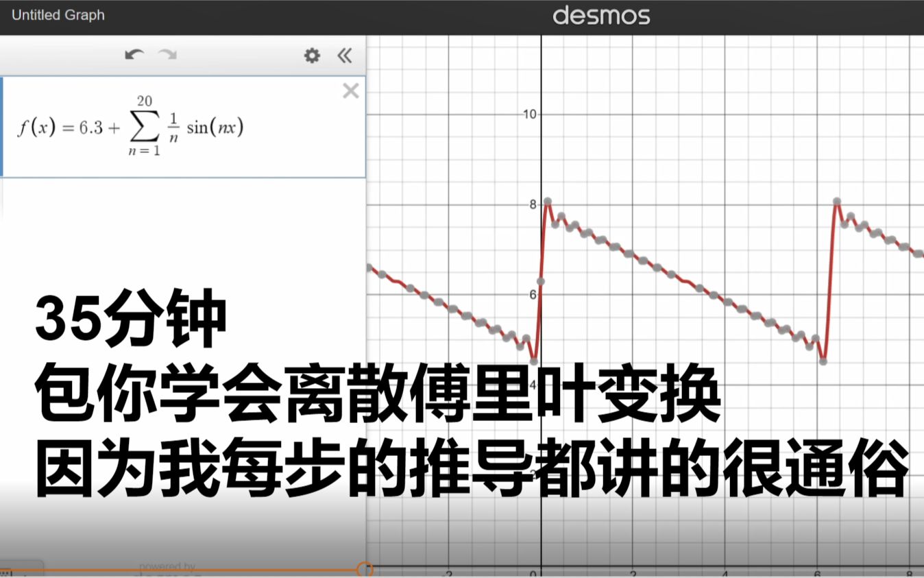The image size is (924, 578).
Task: Click the upper limit 20 of the summation
Action: [144, 101]
